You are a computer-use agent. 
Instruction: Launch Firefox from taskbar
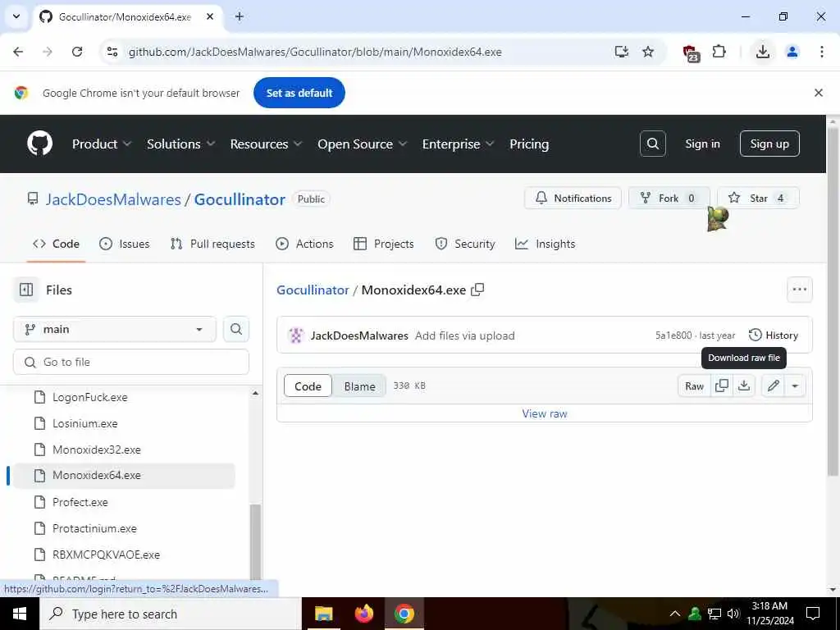point(364,614)
